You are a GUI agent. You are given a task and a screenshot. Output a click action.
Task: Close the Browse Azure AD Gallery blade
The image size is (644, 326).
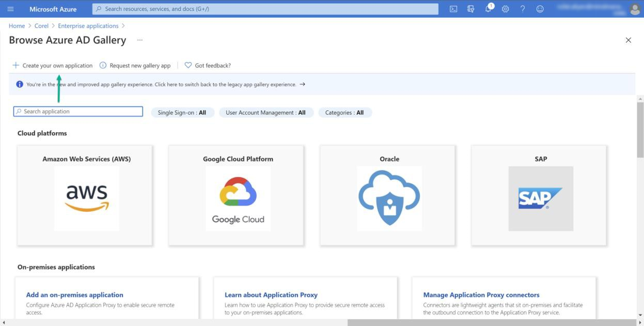pos(628,40)
